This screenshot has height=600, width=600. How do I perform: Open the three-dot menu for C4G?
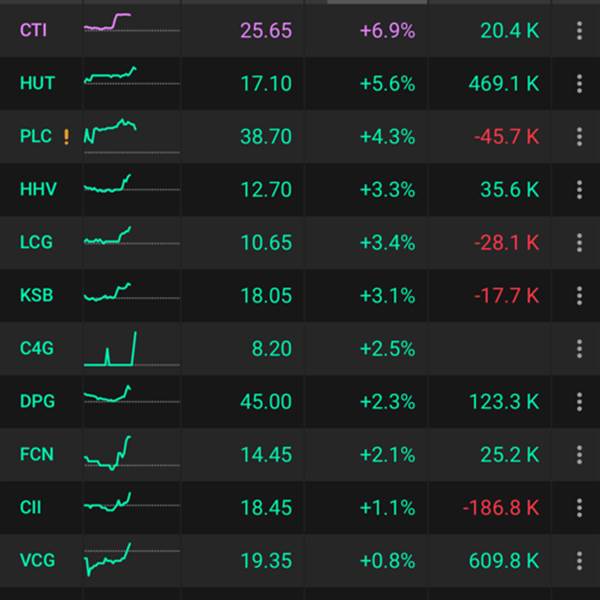coord(579,348)
